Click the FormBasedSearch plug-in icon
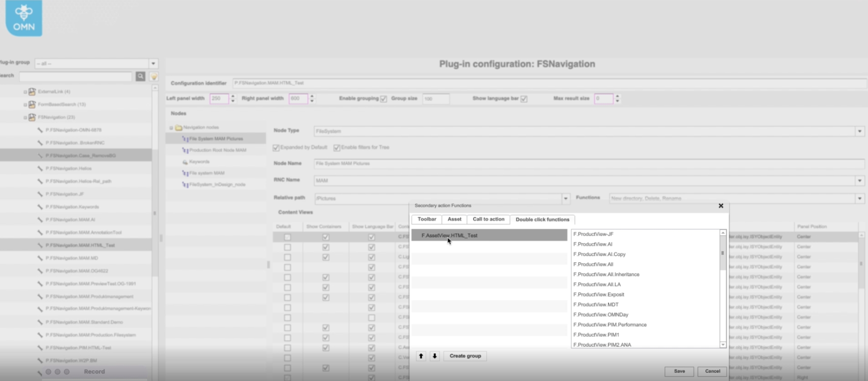 tap(32, 104)
